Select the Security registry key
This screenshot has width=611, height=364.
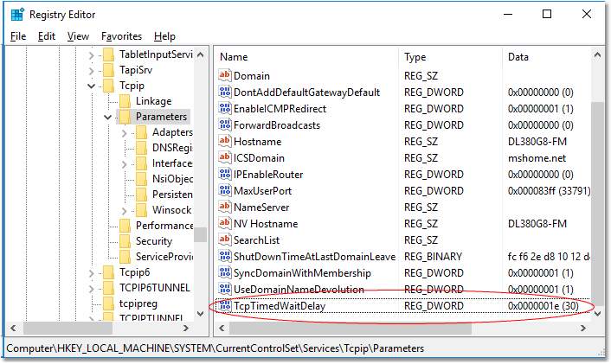pyautogui.click(x=153, y=241)
